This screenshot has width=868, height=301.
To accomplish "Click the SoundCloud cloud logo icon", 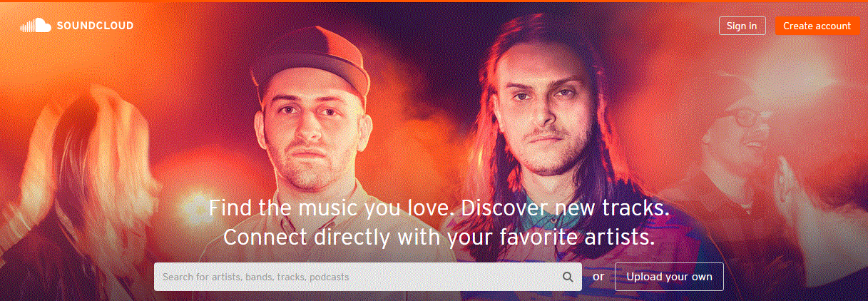I will click(35, 26).
